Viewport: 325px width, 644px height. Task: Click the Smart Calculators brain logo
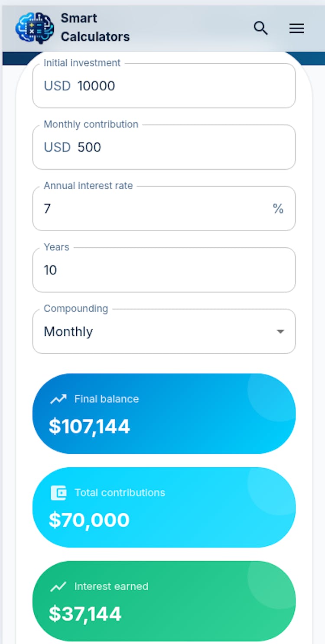coord(35,28)
